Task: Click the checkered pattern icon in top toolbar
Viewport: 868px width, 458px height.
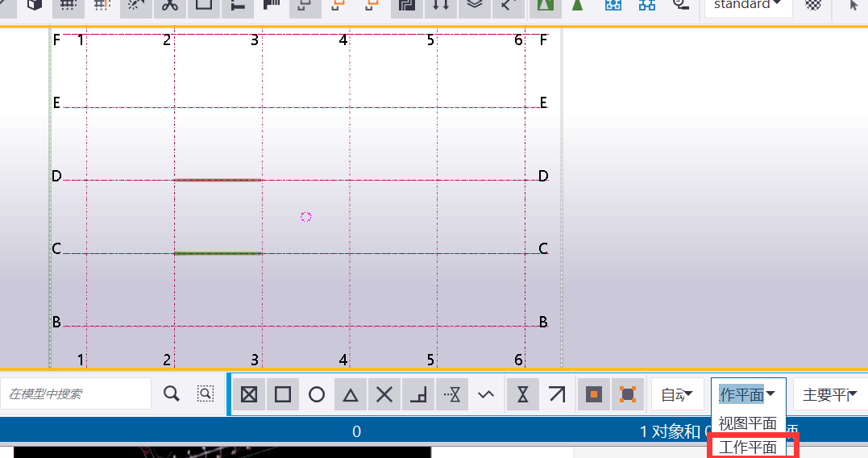Action: click(x=813, y=6)
